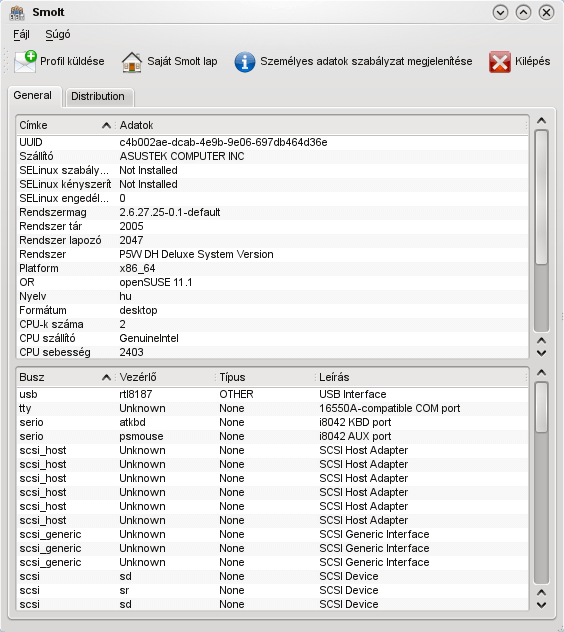The width and height of the screenshot is (564, 632).
Task: Click the window roll-up arrow button
Action: (x=523, y=12)
